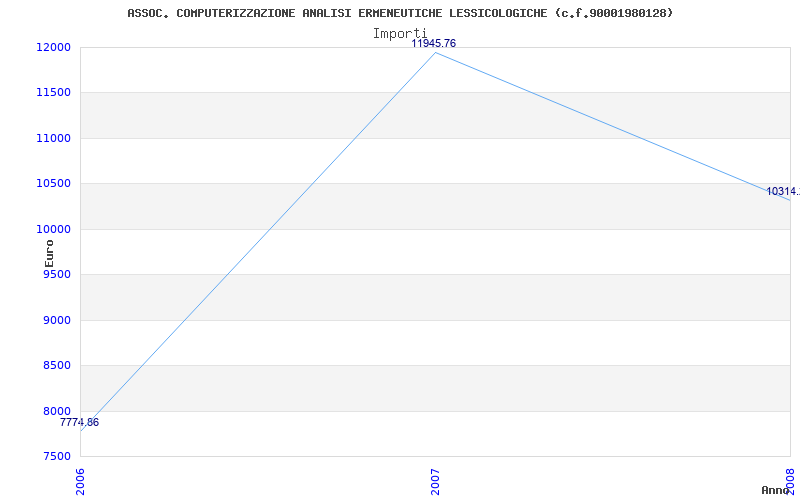Click the Anno axis title
Image resolution: width=800 pixels, height=500 pixels.
click(x=775, y=490)
